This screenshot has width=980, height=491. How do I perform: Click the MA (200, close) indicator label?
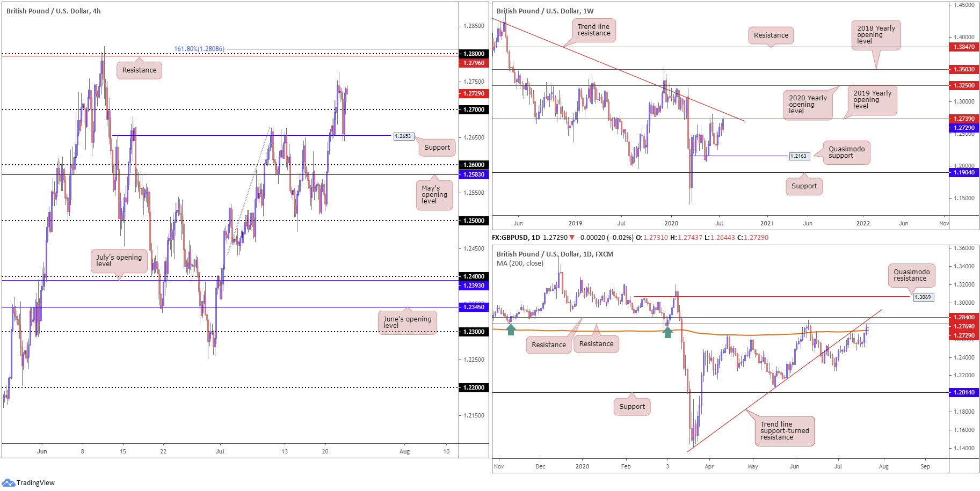(520, 263)
